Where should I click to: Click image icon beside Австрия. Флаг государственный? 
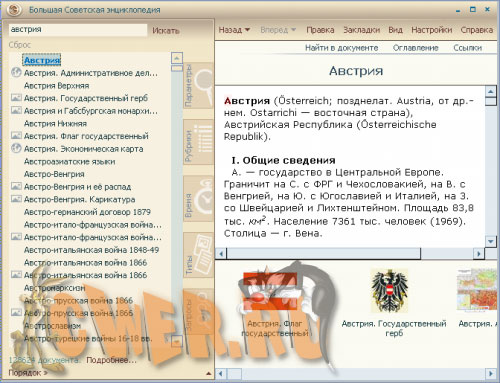[16, 136]
